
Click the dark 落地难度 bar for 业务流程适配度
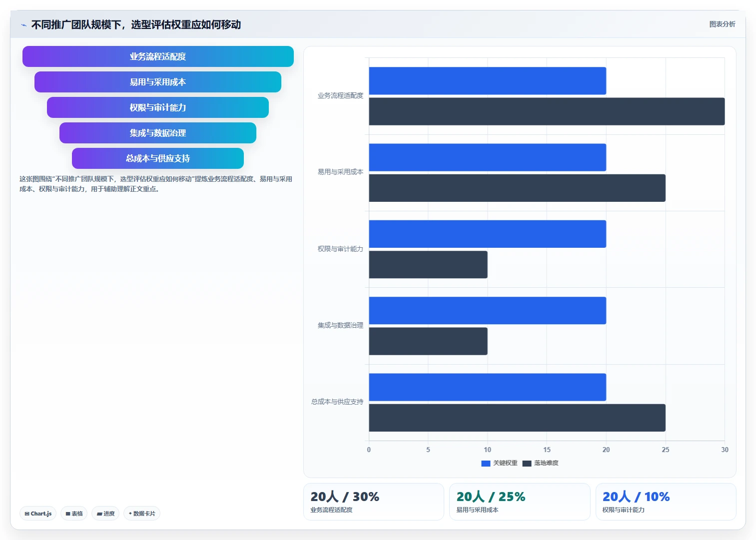[x=547, y=111]
